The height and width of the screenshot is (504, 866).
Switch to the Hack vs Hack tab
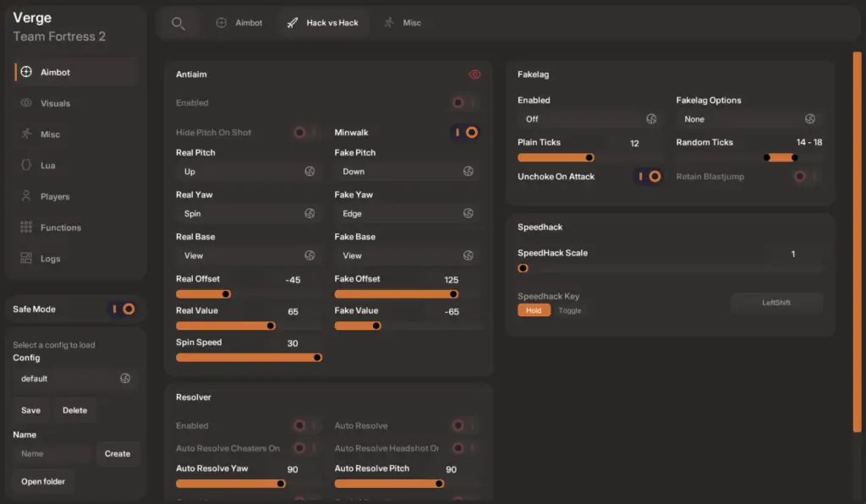pyautogui.click(x=322, y=23)
